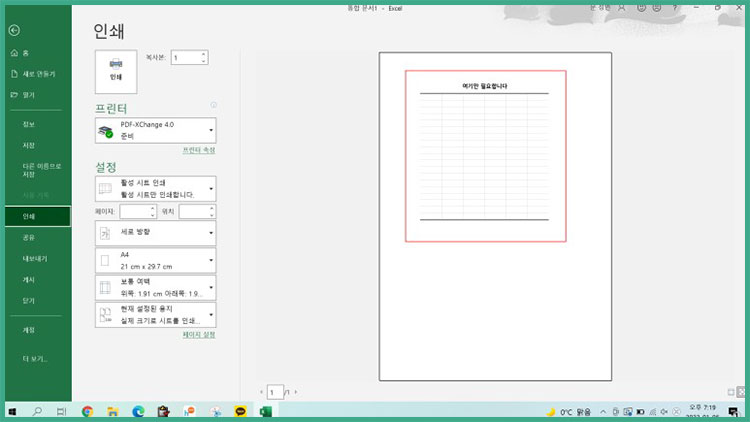This screenshot has width=750, height=422.
Task: Open the A4 paper size dropdown
Action: 155,260
